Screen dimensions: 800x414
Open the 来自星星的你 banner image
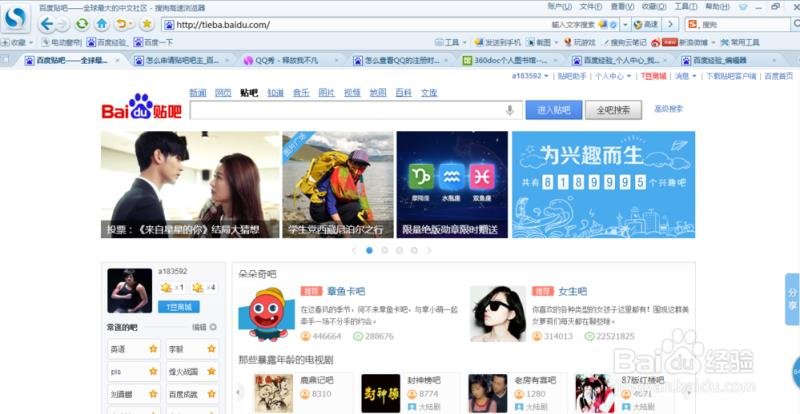(x=190, y=185)
